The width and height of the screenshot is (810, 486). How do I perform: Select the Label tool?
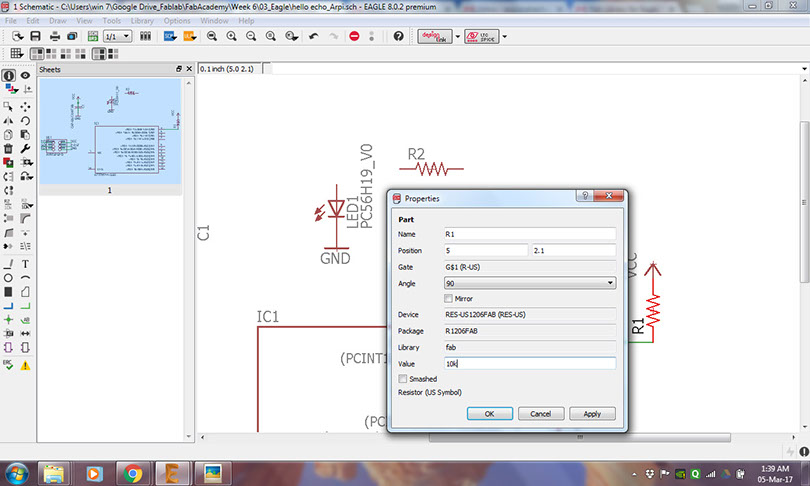[x=25, y=320]
